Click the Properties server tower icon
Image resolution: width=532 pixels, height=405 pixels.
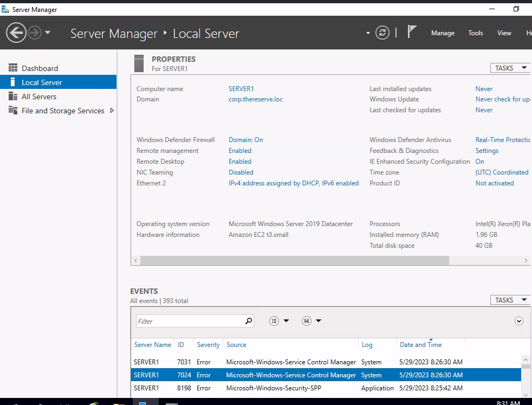[139, 63]
